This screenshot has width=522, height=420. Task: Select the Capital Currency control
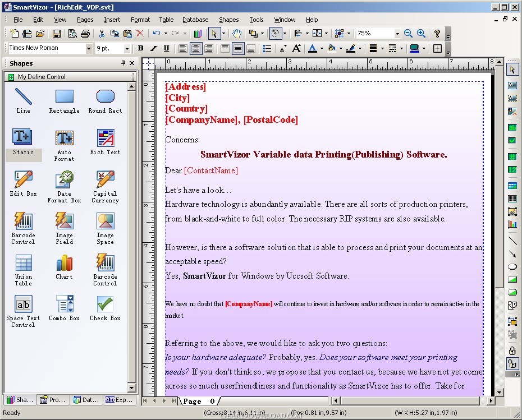[105, 187]
